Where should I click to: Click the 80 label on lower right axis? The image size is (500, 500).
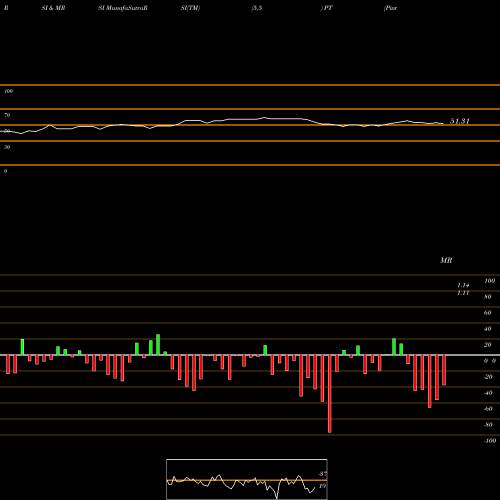[487, 297]
